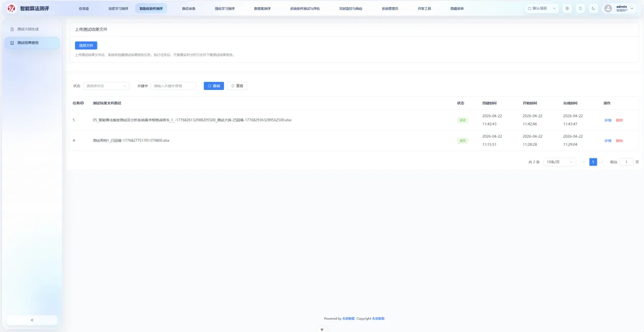
Task: Click the 重置 reset button
Action: point(237,86)
